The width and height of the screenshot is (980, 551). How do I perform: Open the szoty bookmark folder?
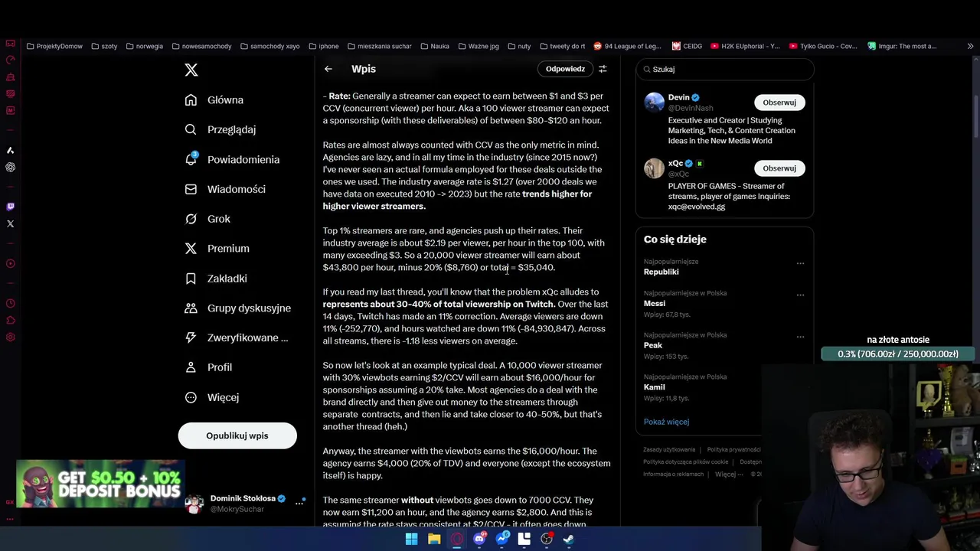[x=104, y=46]
